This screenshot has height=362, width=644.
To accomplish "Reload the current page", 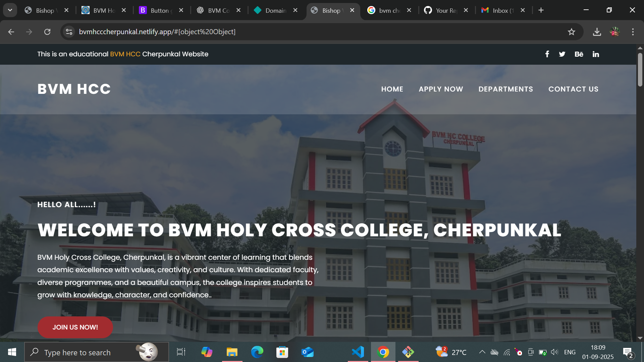I will [47, 32].
